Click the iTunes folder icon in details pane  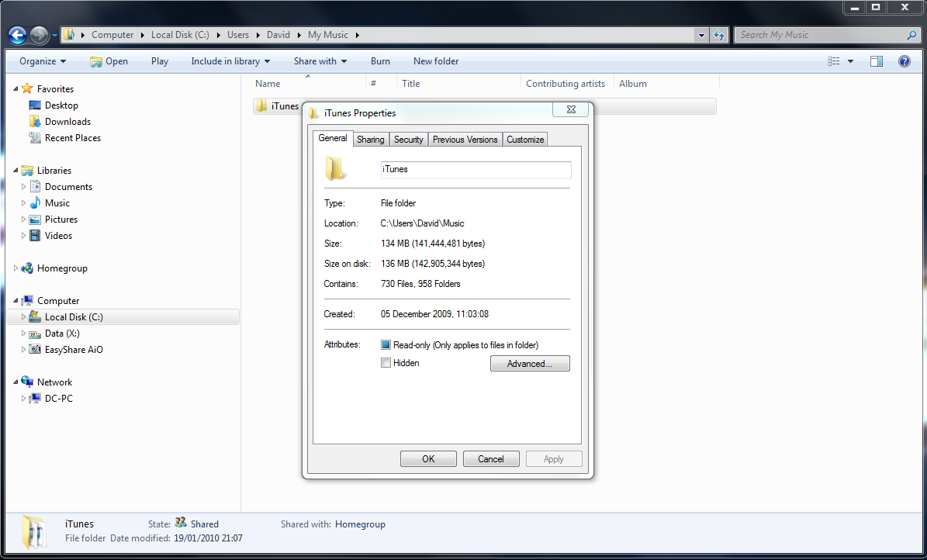[x=33, y=531]
